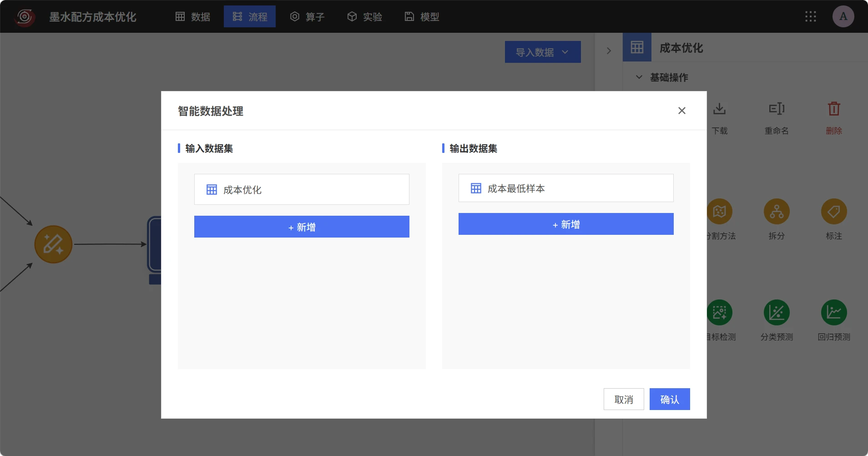The image size is (868, 456).
Task: Close the 智能数据处理 dialog
Action: [681, 111]
